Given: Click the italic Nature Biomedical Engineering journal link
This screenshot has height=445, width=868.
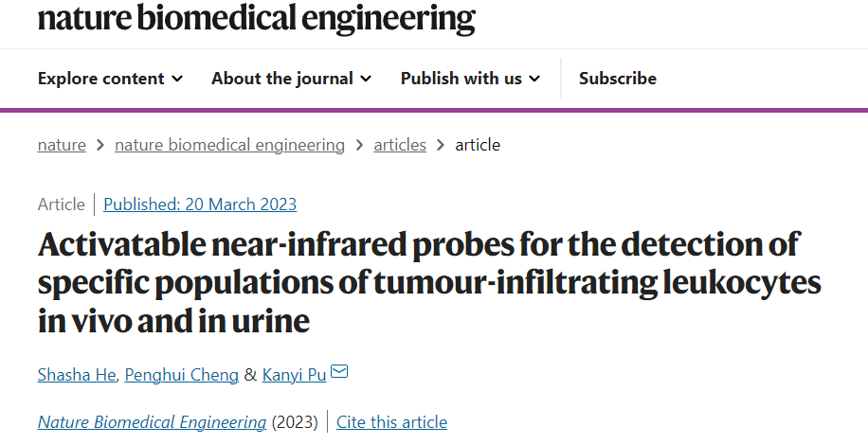Looking at the screenshot, I should pos(152,422).
